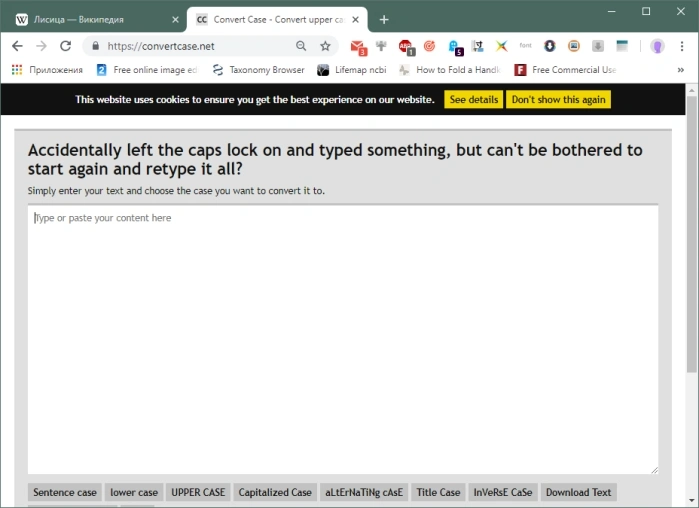Open the How to Fold a Handk bookmark
The image size is (699, 508).
pyautogui.click(x=450, y=70)
